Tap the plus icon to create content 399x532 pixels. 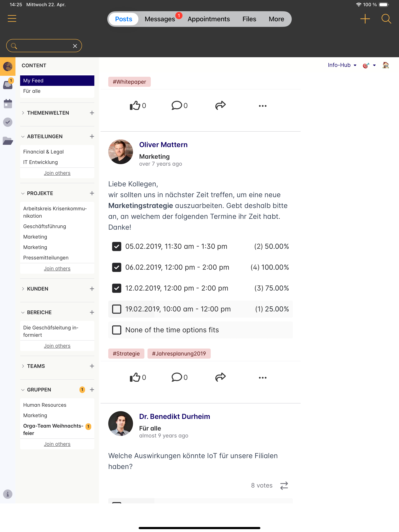pyautogui.click(x=365, y=19)
